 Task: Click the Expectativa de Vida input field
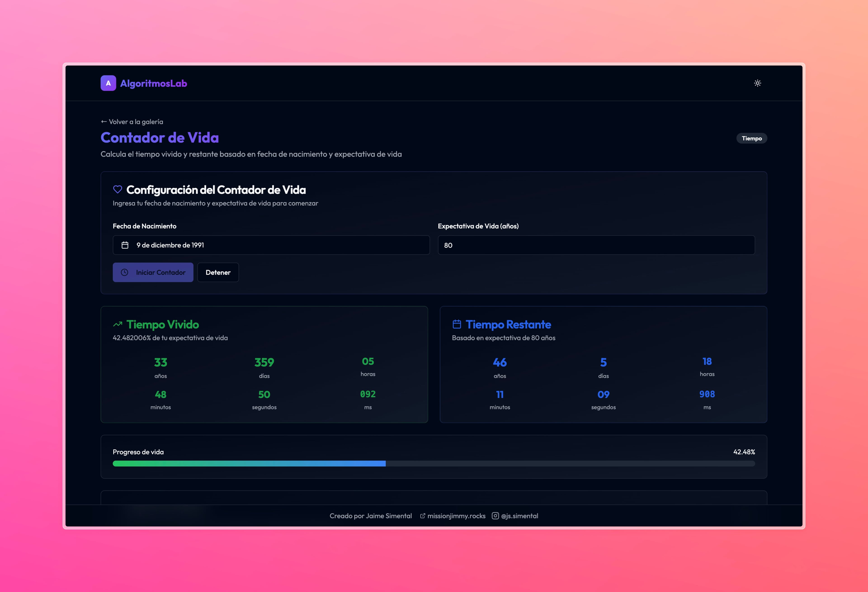click(596, 245)
